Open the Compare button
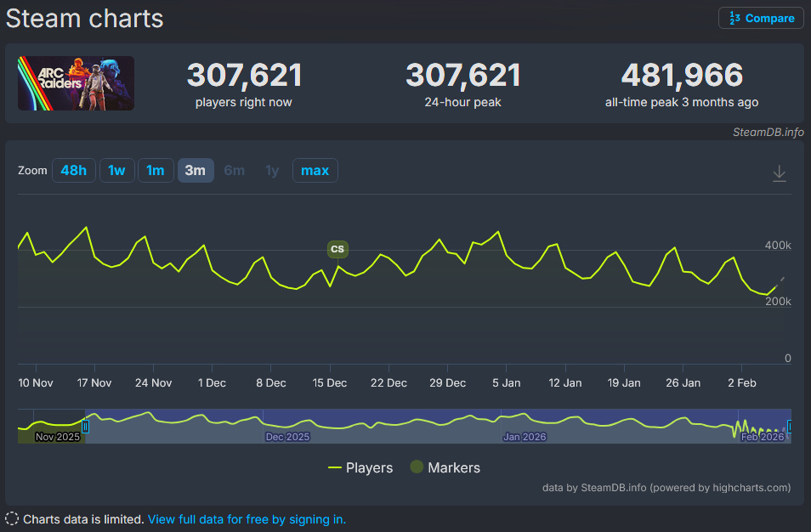The width and height of the screenshot is (811, 532). click(x=761, y=18)
